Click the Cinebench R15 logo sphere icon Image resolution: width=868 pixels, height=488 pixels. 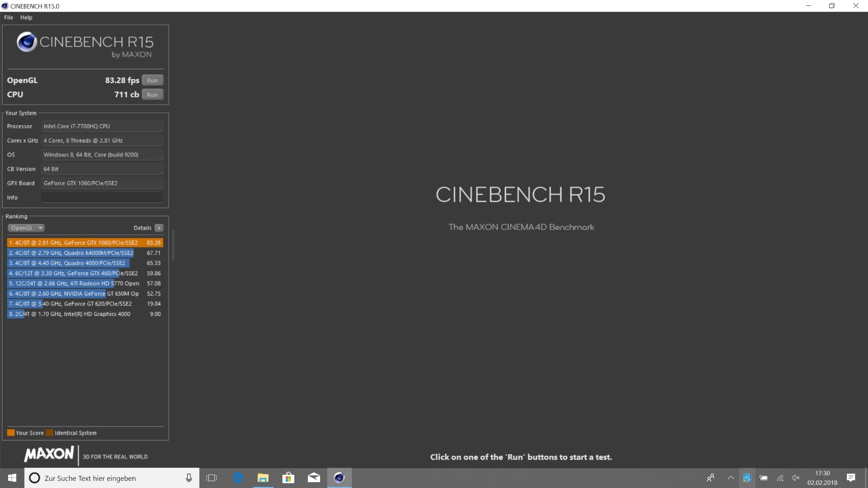(x=27, y=42)
